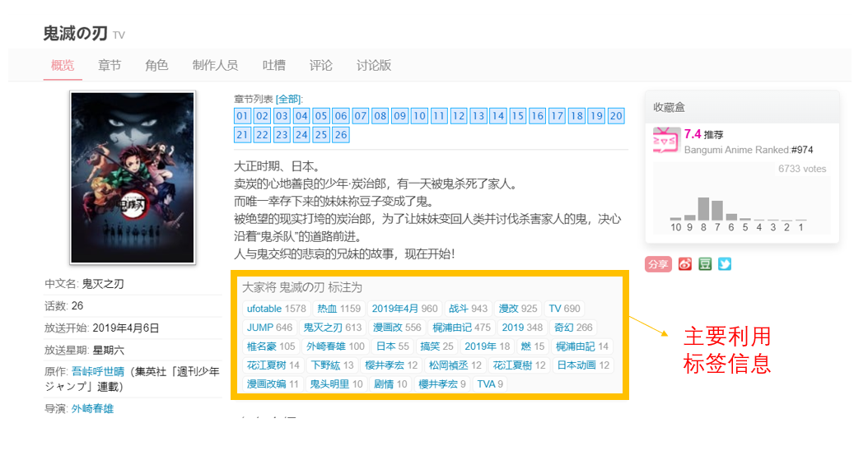Click the Twitter share icon

click(725, 264)
